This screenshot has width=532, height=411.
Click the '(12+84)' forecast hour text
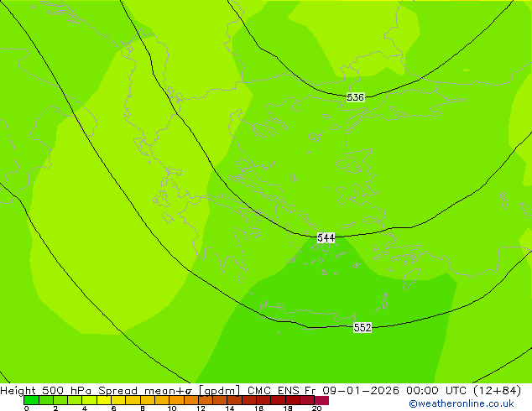[497, 390]
